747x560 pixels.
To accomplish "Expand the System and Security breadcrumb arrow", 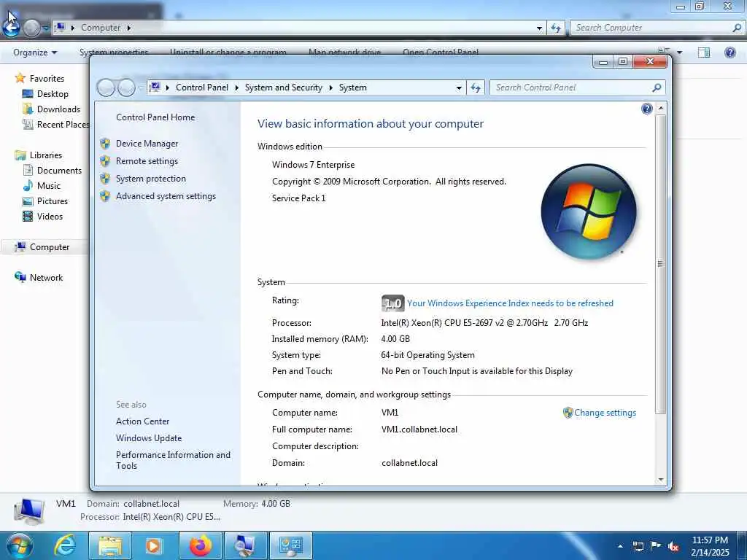I will (330, 87).
